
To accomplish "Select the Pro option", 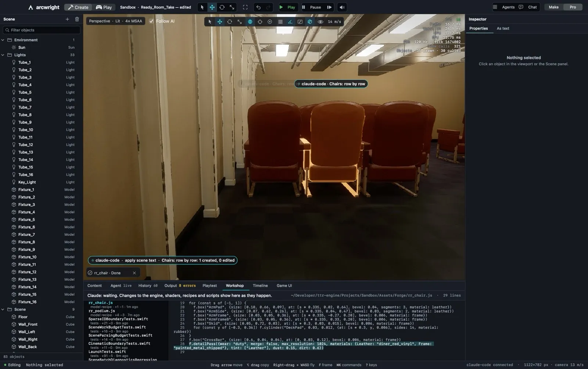I will [x=573, y=7].
